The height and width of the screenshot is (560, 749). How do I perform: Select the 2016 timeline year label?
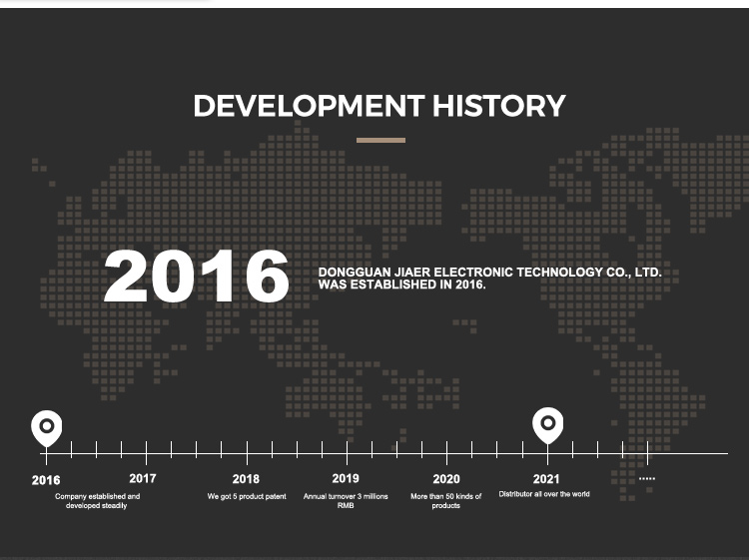click(46, 480)
